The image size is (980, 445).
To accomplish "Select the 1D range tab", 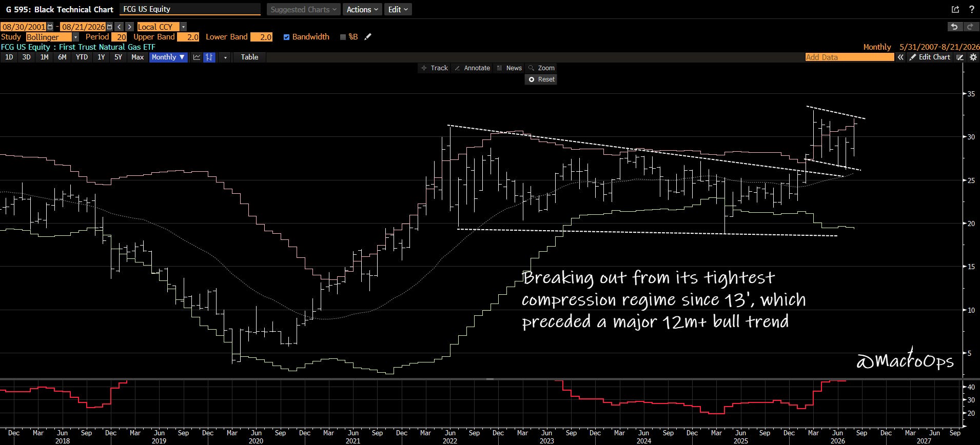I will (9, 57).
